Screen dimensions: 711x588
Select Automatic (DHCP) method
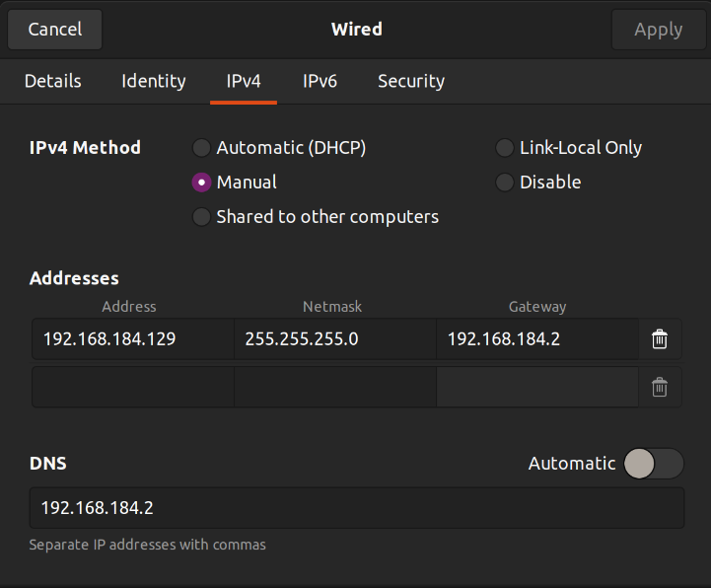(201, 147)
